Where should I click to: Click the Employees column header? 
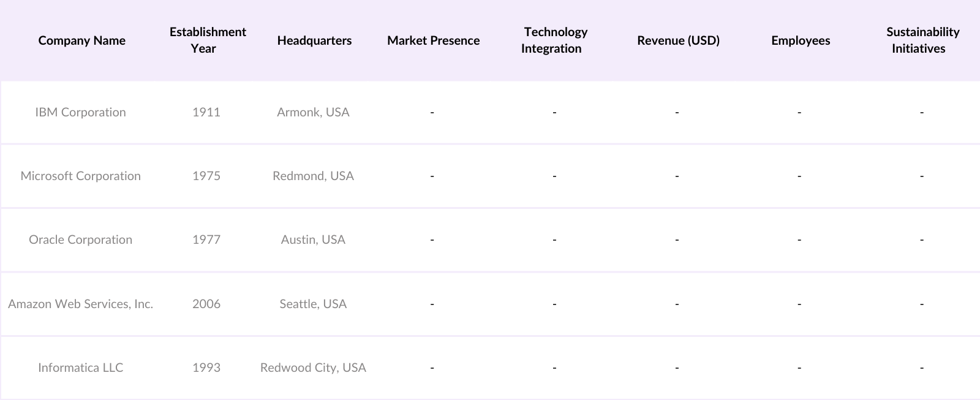(801, 40)
